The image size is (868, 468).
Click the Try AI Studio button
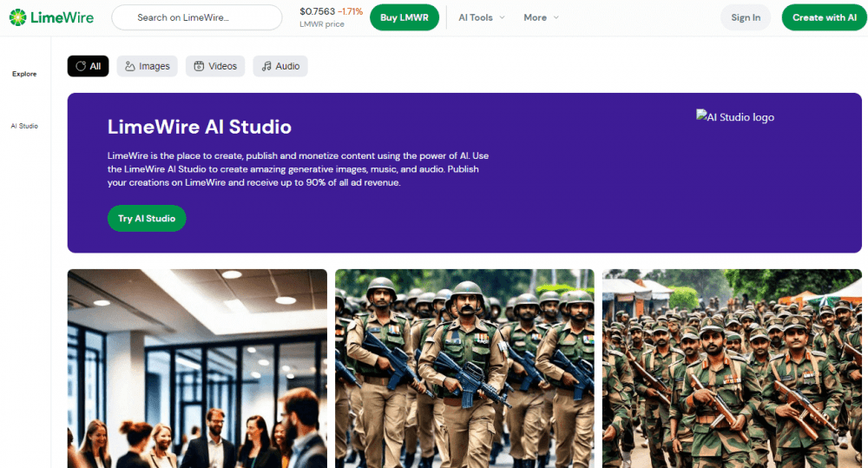(x=147, y=218)
